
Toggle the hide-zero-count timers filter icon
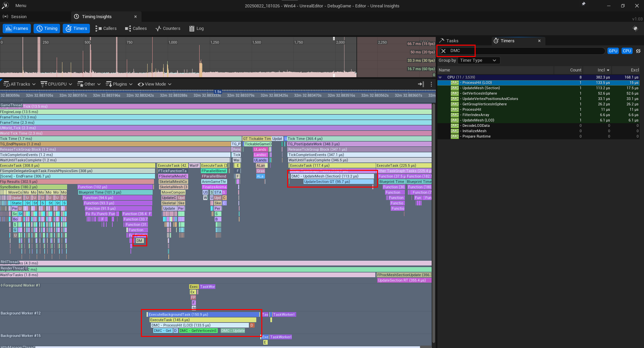click(x=638, y=51)
